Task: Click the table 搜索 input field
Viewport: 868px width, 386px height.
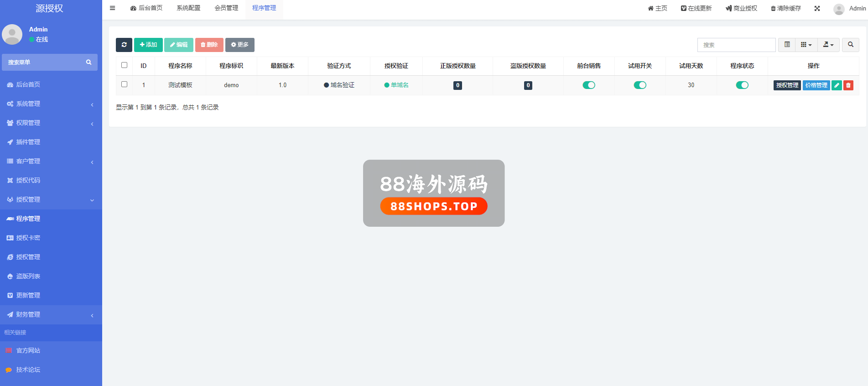Action: pyautogui.click(x=736, y=45)
